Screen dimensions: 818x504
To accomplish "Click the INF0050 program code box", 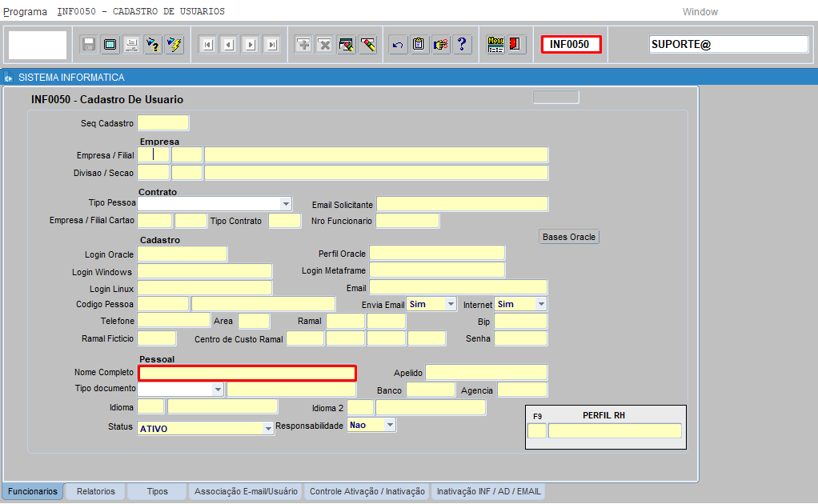I will (571, 44).
